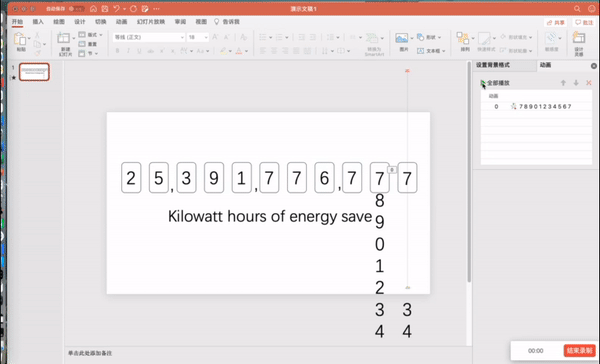Open the Slide Show (幻灯片放映) tab
The image size is (600, 364).
click(151, 21)
